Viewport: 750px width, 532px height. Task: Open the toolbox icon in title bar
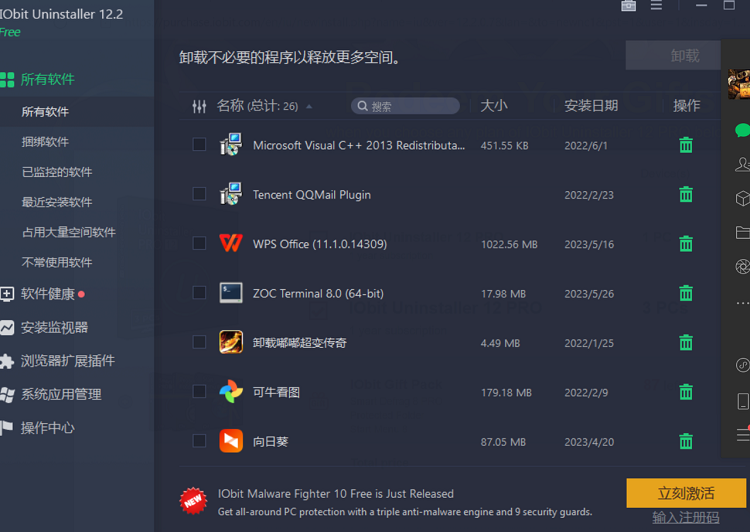coord(628,6)
